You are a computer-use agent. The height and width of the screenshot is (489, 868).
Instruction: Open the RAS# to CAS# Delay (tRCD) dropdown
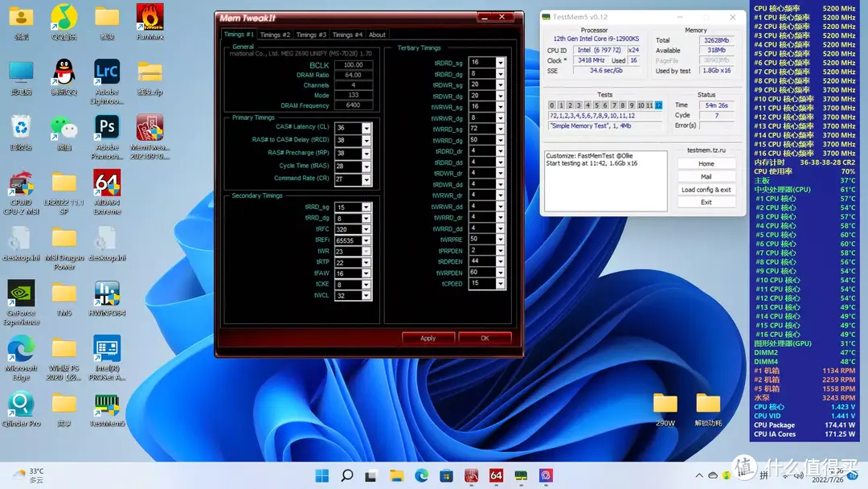[x=366, y=140]
